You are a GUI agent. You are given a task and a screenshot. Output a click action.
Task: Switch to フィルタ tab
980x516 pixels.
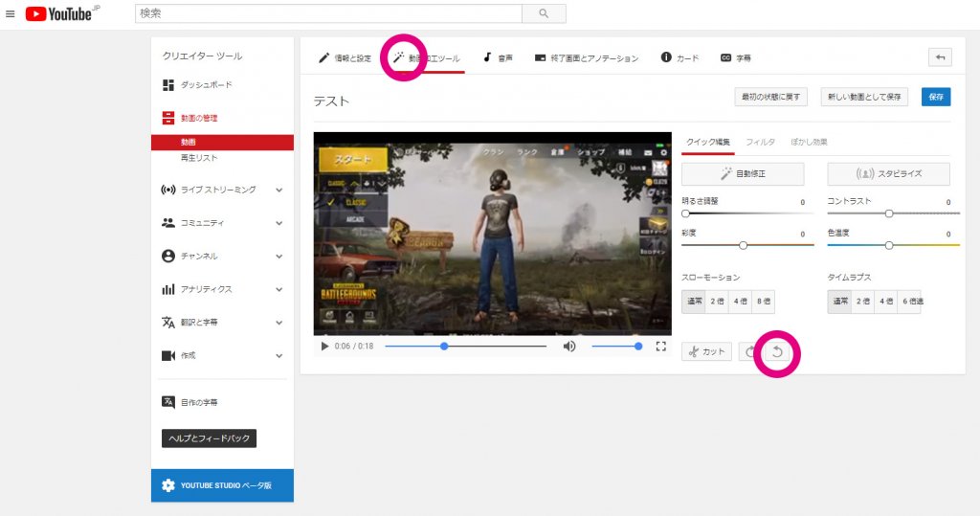pos(760,143)
